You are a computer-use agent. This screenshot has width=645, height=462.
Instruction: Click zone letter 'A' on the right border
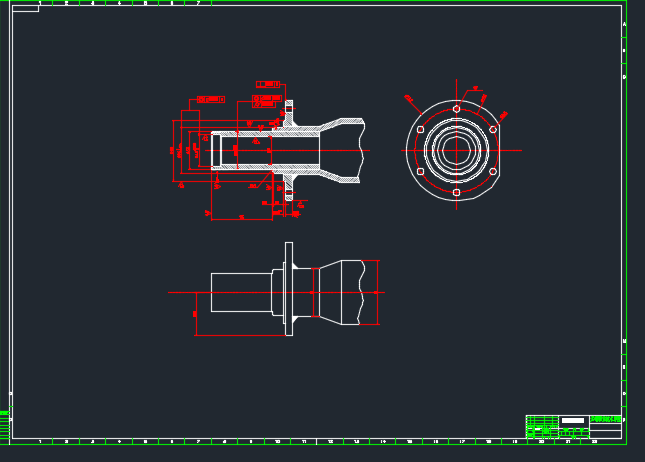(x=624, y=25)
